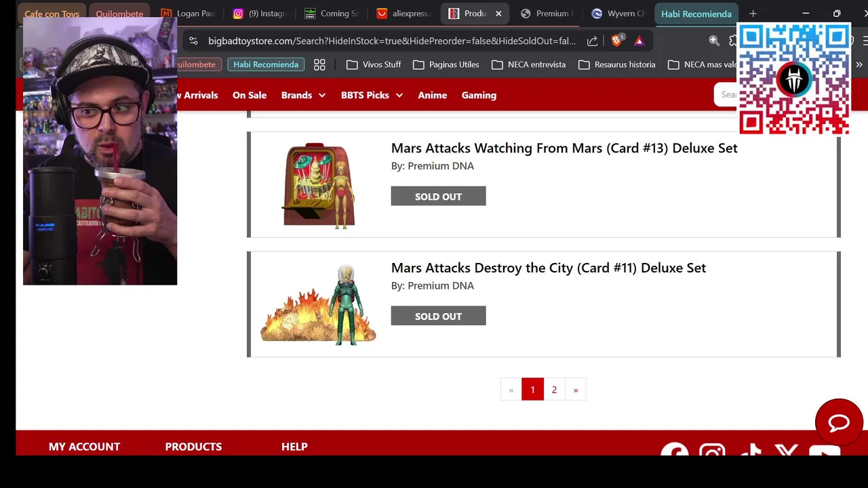The height and width of the screenshot is (488, 868).
Task: Minimize the browser window
Action: tap(806, 14)
